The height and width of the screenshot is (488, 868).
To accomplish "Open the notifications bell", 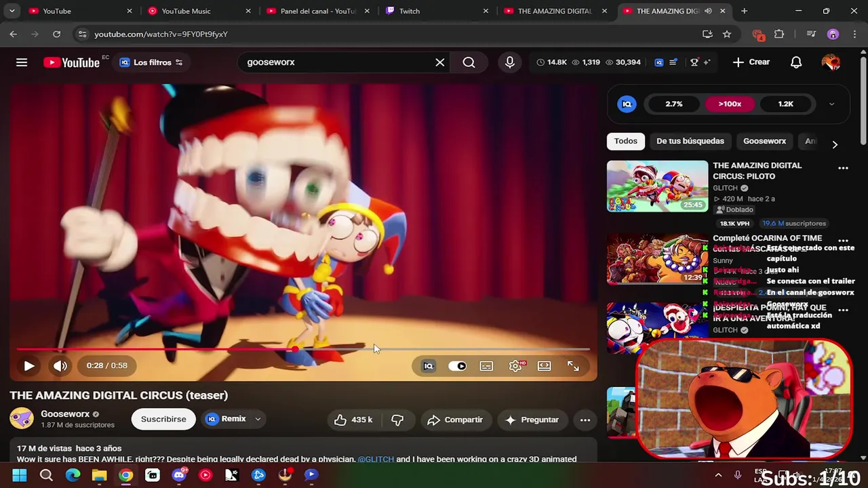I will (796, 62).
